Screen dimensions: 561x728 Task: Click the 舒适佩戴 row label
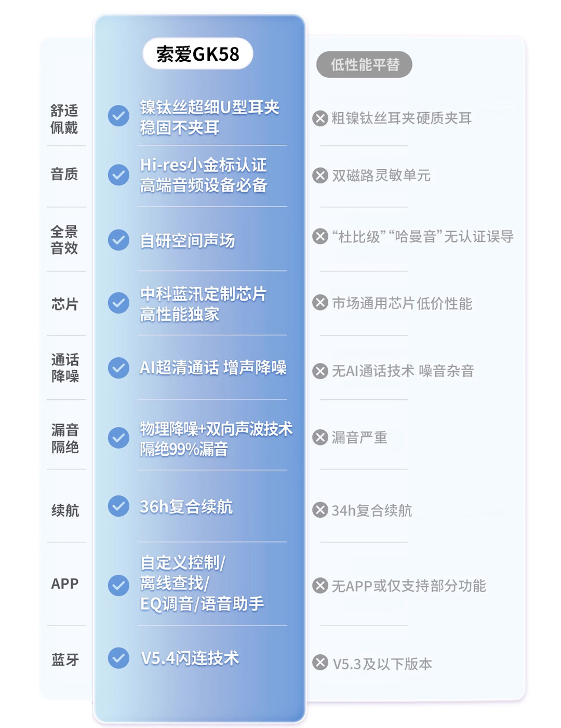(64, 119)
